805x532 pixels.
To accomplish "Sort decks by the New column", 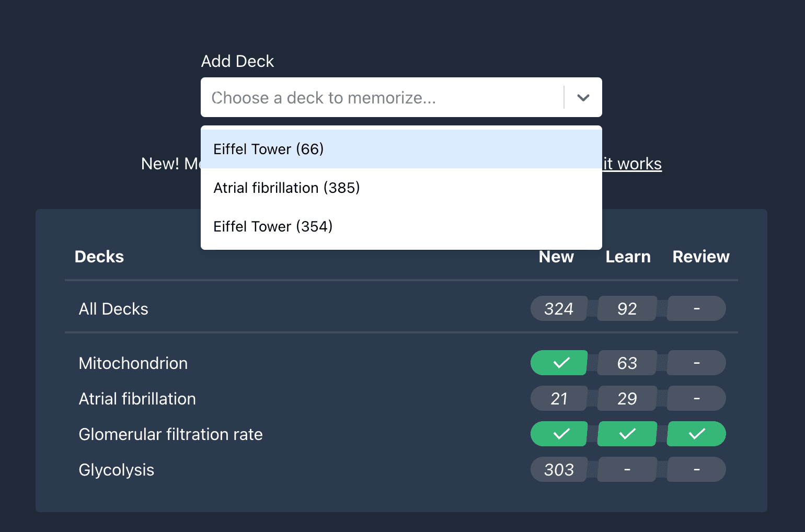I will [x=556, y=257].
